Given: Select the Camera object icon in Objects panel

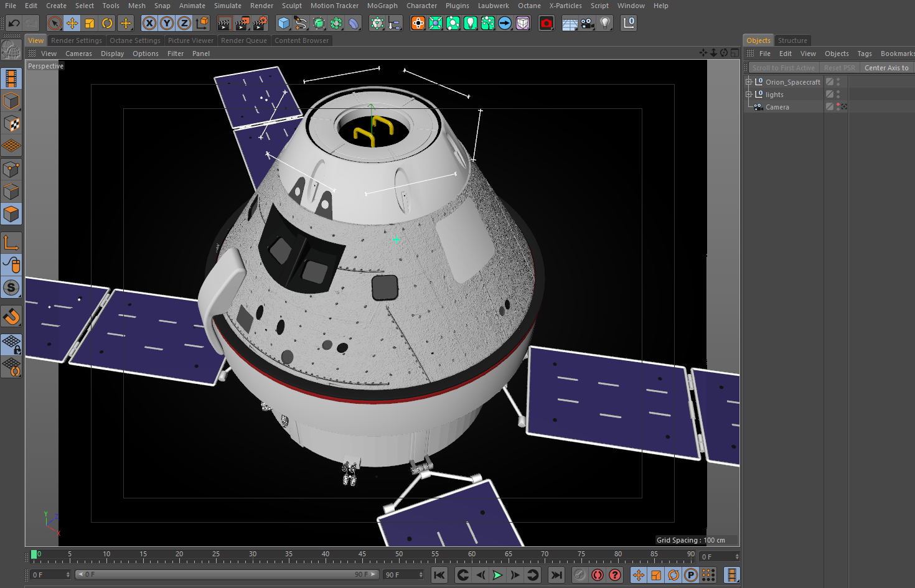Looking at the screenshot, I should (758, 106).
